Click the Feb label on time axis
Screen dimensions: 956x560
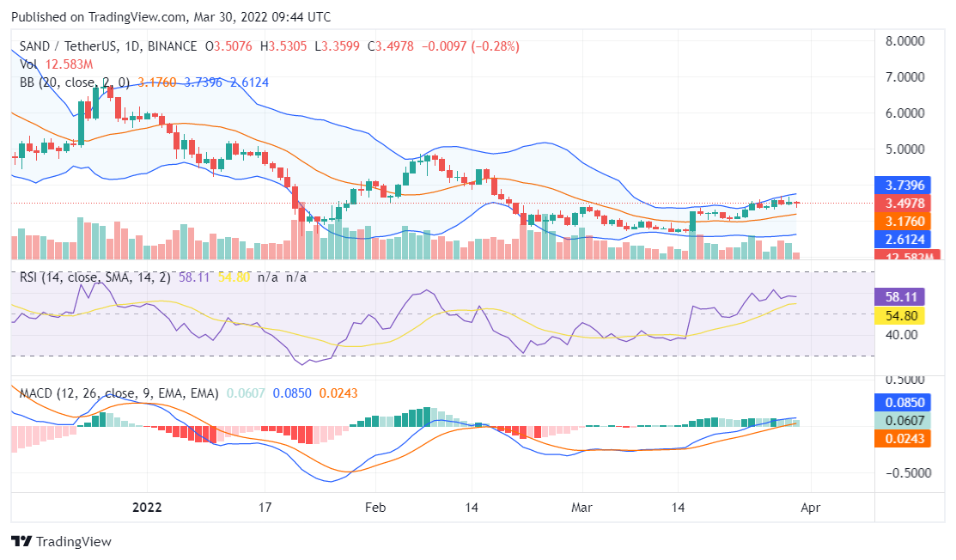point(374,507)
